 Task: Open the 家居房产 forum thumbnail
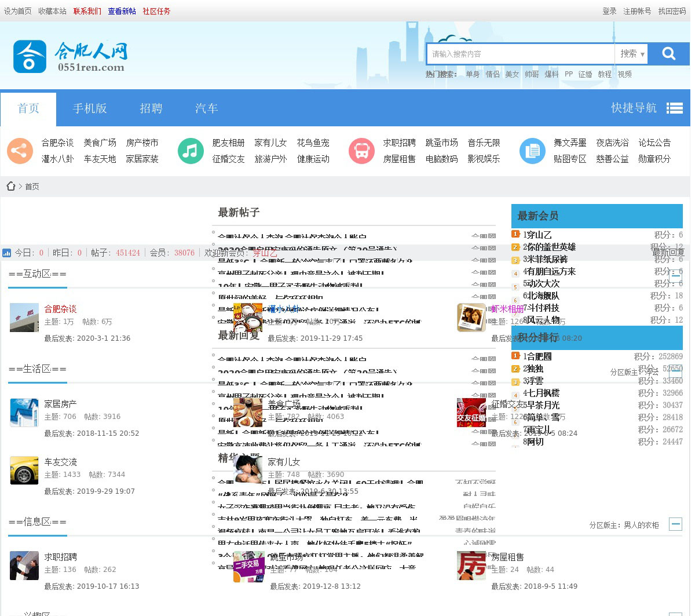[24, 412]
